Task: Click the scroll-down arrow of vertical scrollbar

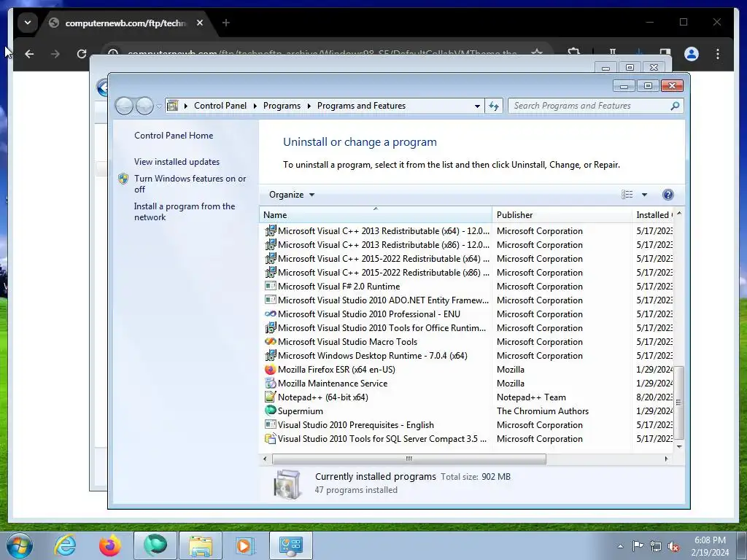Action: point(679,446)
